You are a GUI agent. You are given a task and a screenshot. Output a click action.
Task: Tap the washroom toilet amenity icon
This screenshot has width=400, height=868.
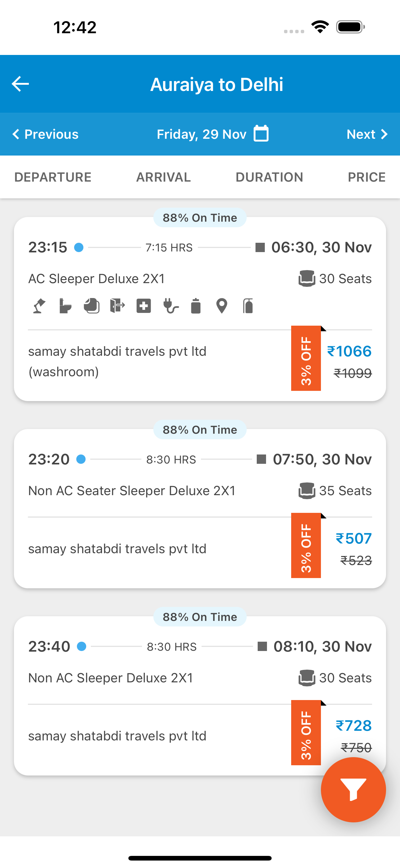click(65, 306)
